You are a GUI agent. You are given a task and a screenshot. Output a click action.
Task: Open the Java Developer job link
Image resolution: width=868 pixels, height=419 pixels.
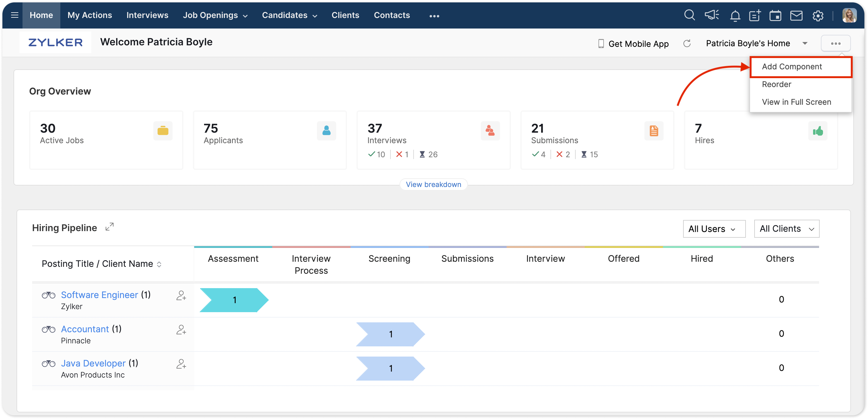93,363
